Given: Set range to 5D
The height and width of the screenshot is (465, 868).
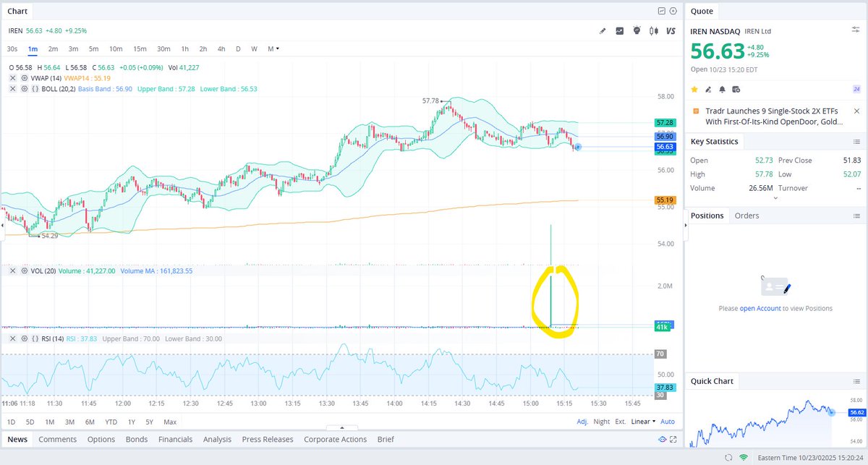Looking at the screenshot, I should pyautogui.click(x=30, y=421).
